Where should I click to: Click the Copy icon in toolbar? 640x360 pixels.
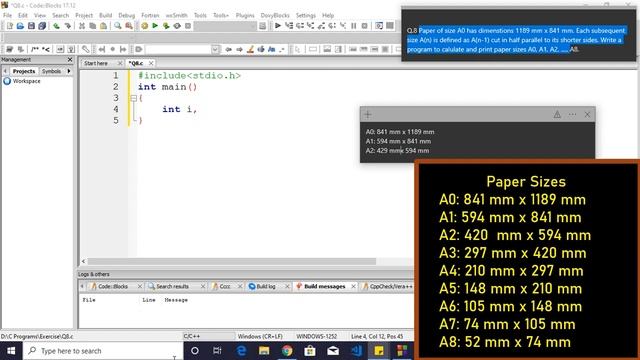click(93, 26)
